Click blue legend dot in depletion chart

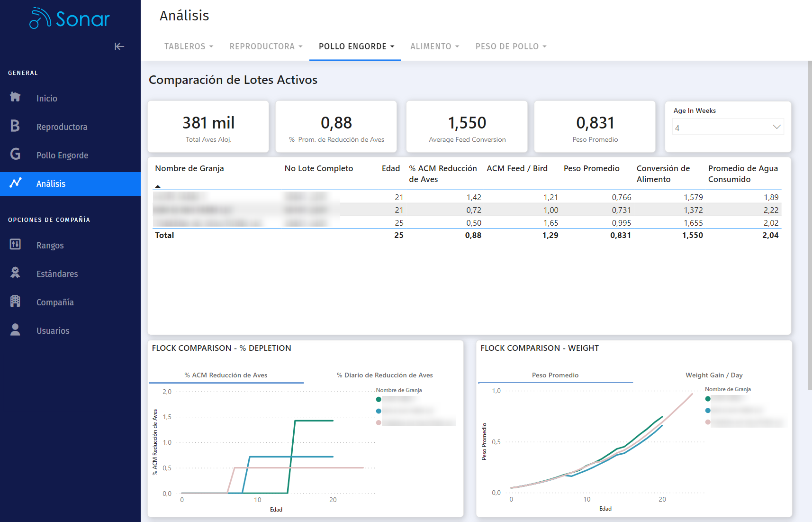click(379, 411)
